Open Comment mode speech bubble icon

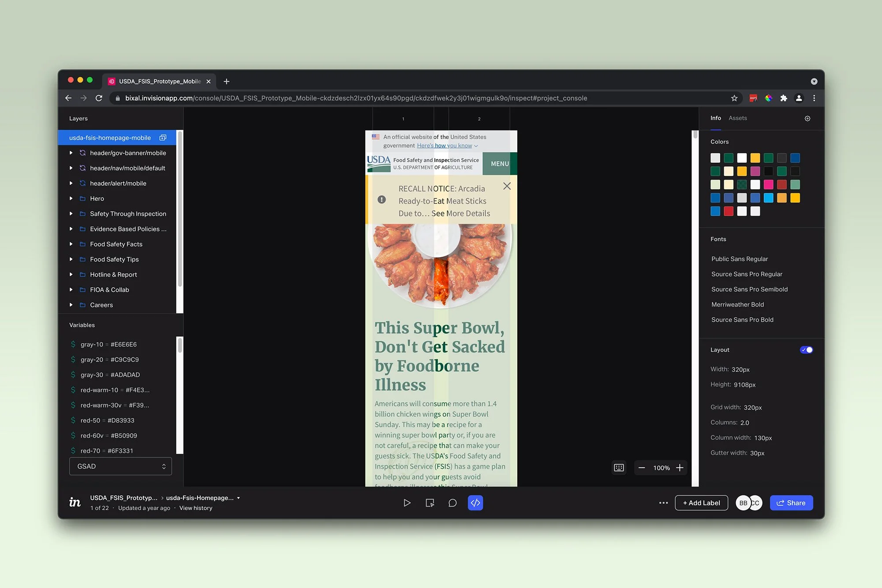(452, 503)
